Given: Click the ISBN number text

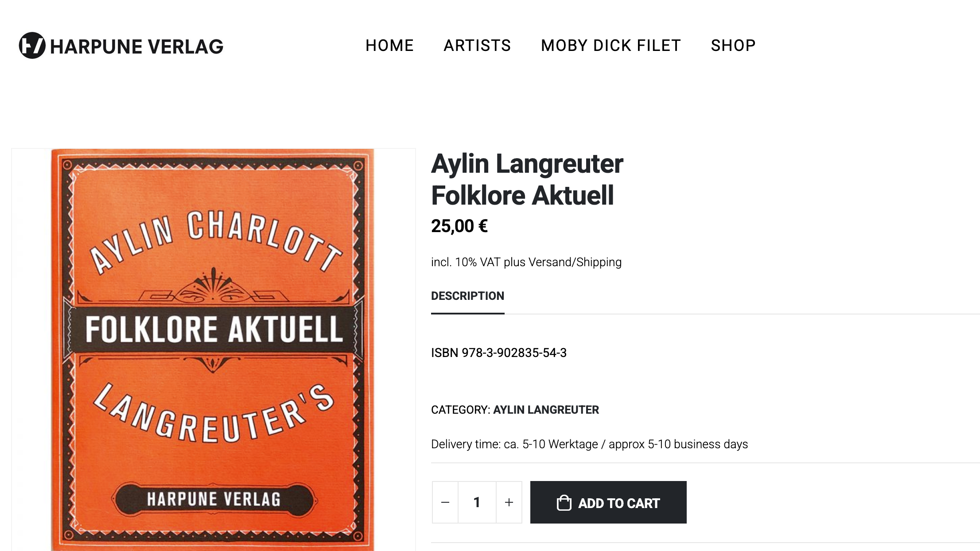Looking at the screenshot, I should pyautogui.click(x=498, y=353).
